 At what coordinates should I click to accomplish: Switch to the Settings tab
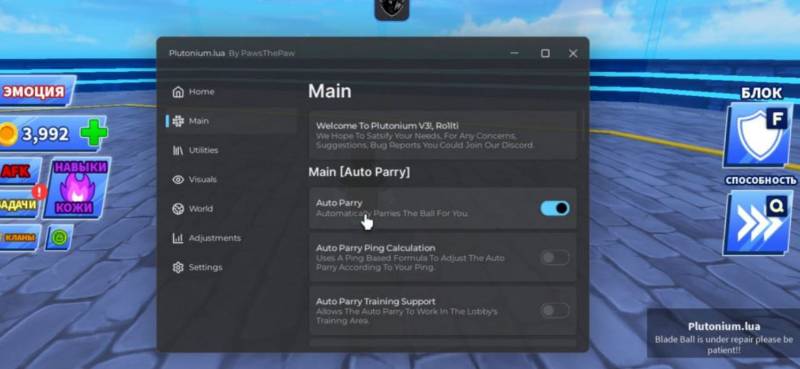click(232, 267)
